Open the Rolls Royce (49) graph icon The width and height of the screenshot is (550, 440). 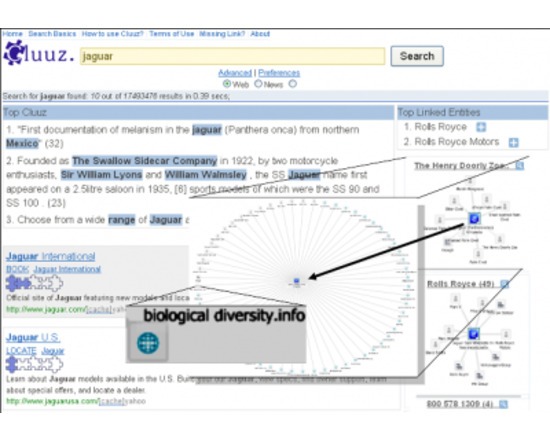tap(504, 284)
